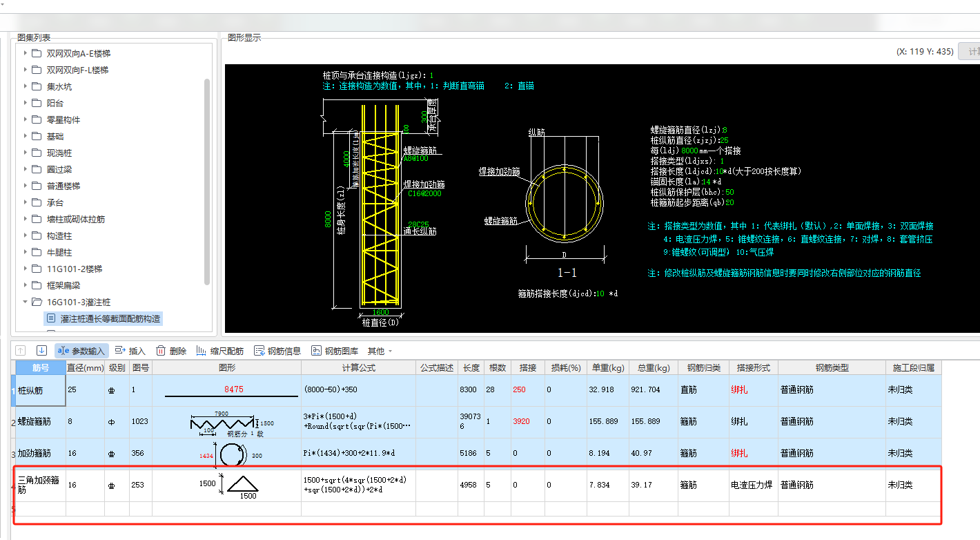Click the 搭接形式 column header
The image size is (980, 540).
point(753,368)
